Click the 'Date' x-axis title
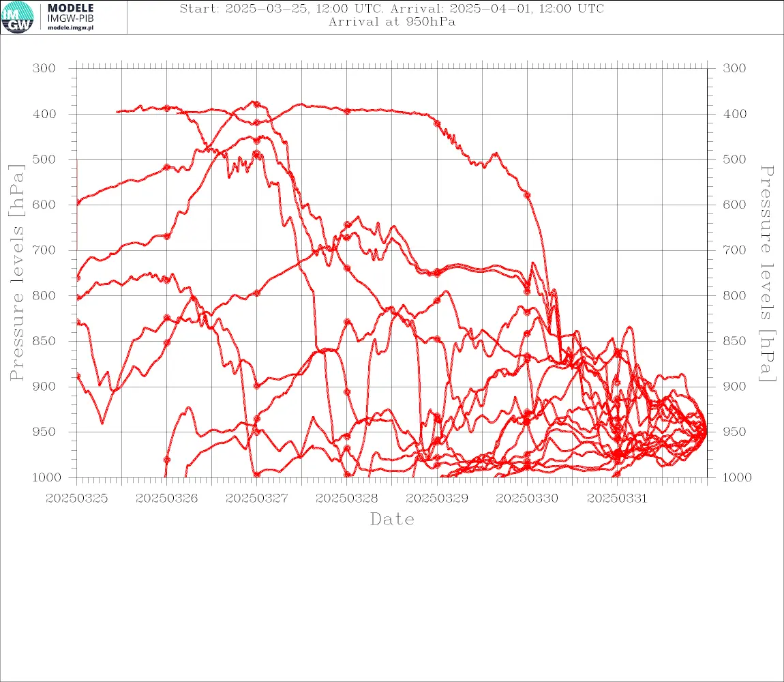Screen dimensions: 784x682 (392, 519)
